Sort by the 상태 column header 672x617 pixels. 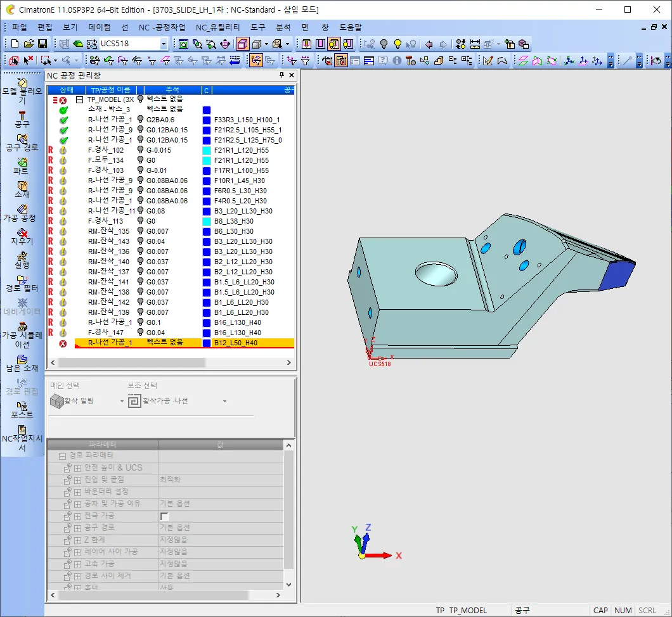point(67,90)
